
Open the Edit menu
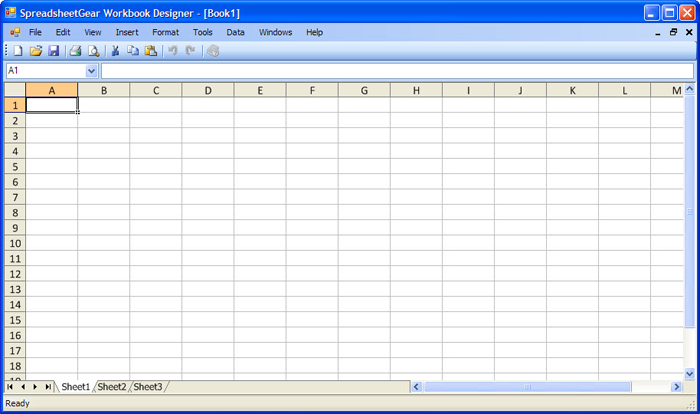point(63,32)
